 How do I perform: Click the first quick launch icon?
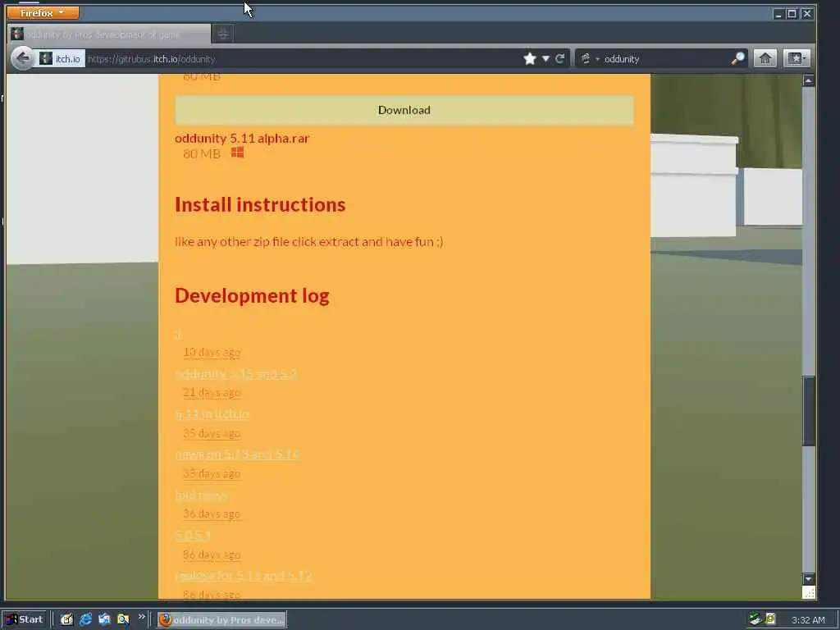(x=66, y=620)
